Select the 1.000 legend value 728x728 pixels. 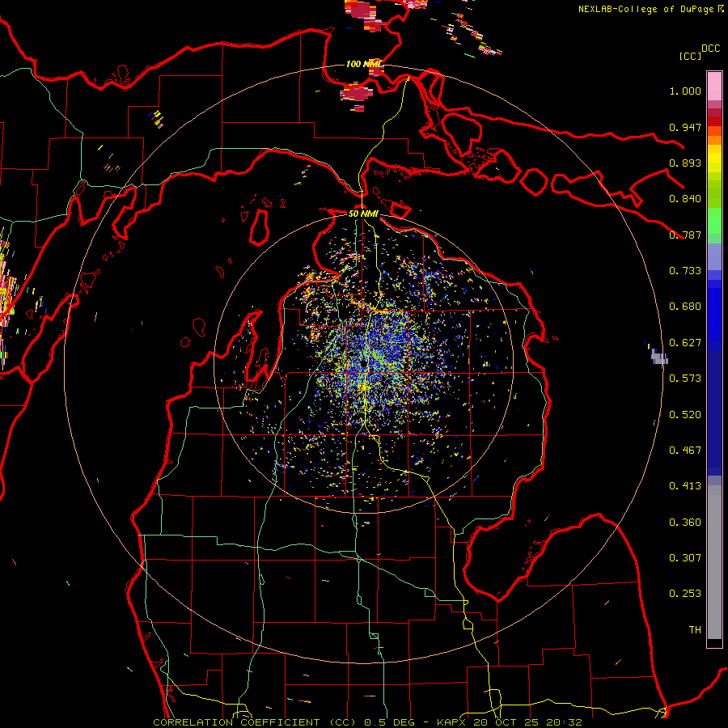point(685,91)
